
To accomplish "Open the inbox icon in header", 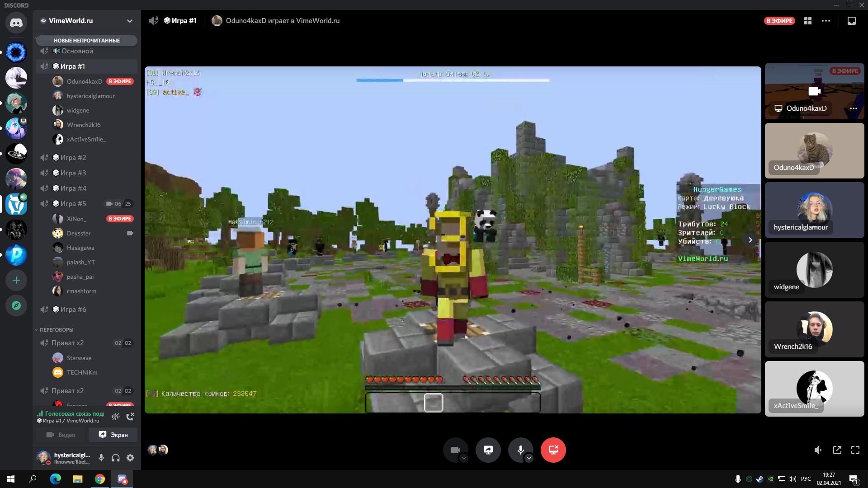I will pyautogui.click(x=852, y=21).
